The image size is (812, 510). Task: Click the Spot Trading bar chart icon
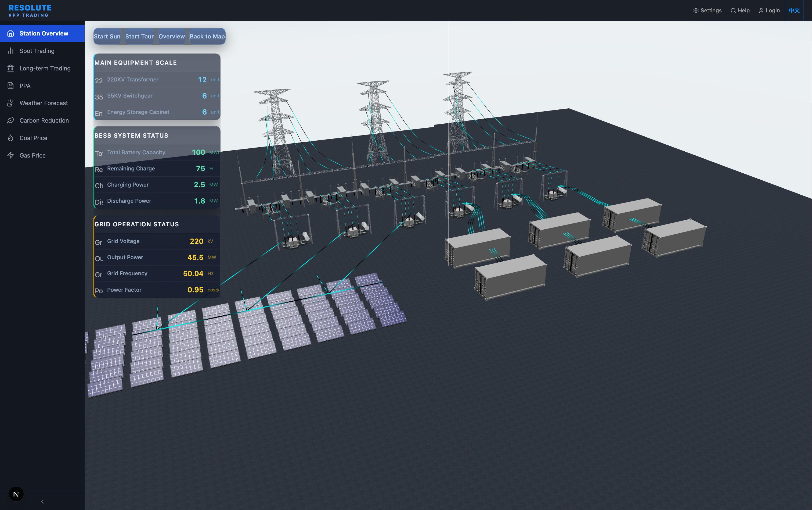click(10, 51)
